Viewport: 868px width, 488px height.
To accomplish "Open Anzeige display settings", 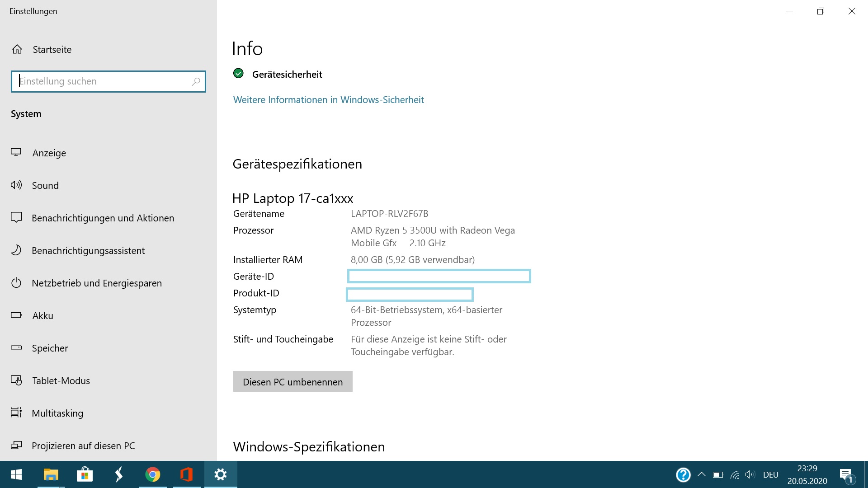I will click(x=49, y=153).
